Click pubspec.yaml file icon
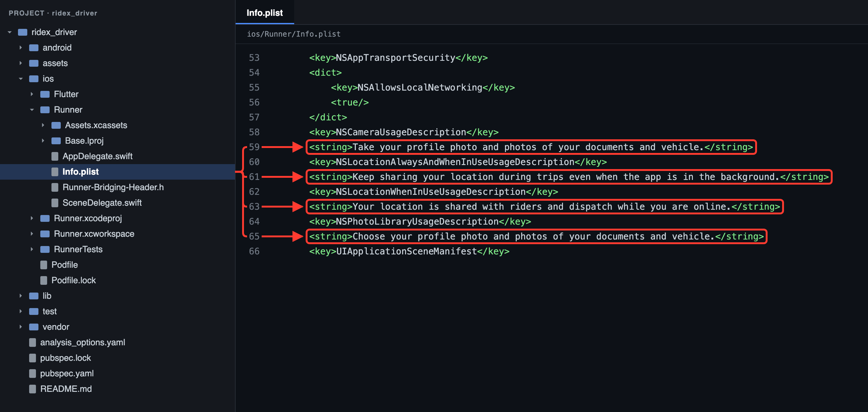868x412 pixels. coord(33,374)
